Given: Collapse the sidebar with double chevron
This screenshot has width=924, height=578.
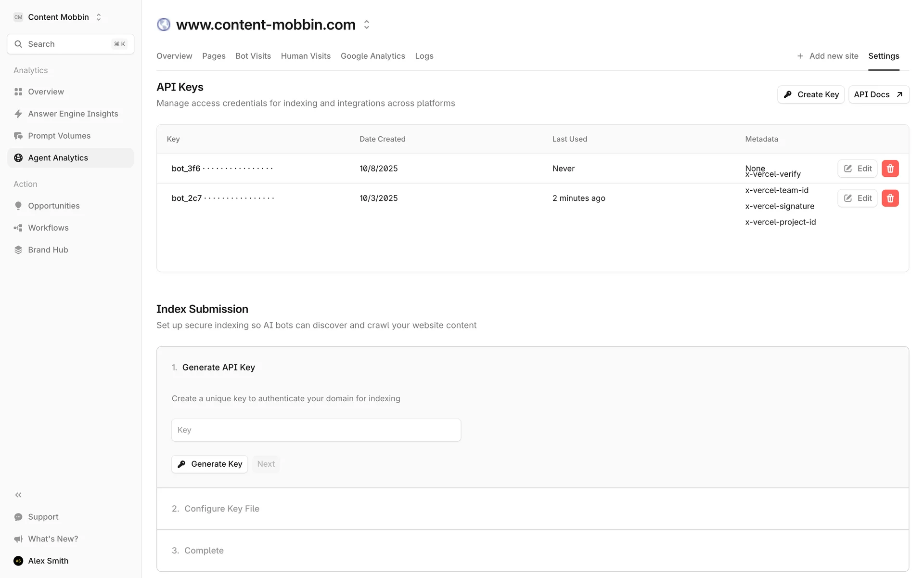Looking at the screenshot, I should click(x=18, y=495).
